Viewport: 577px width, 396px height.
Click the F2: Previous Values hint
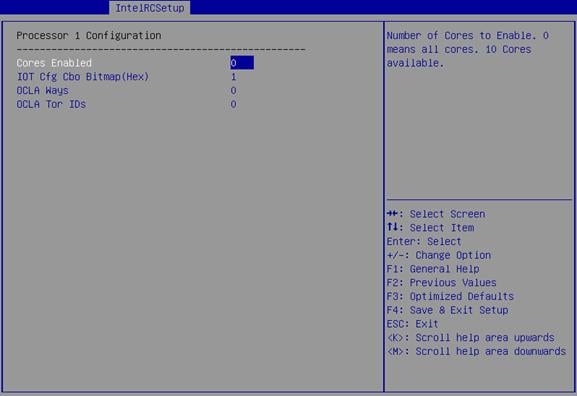tap(441, 283)
